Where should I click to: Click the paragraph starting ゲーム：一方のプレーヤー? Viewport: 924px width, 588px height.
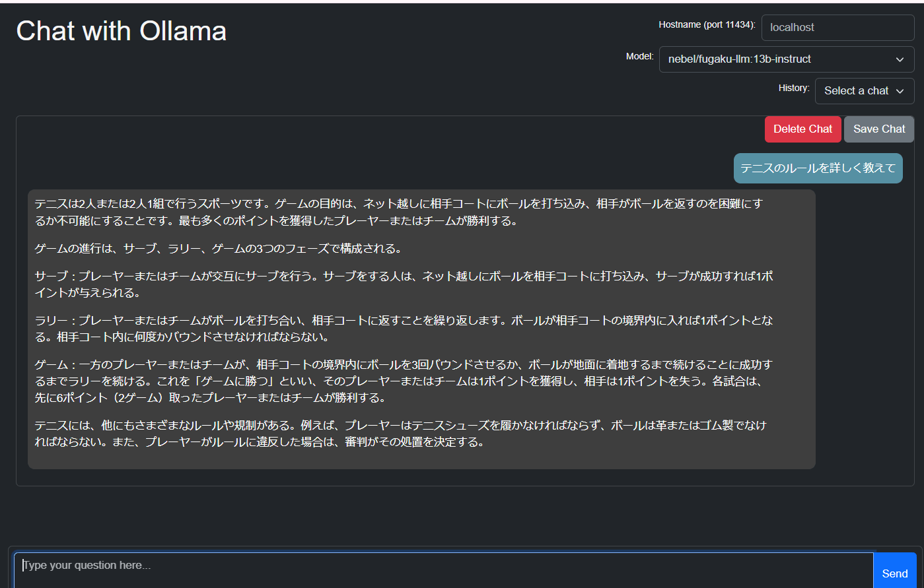404,381
